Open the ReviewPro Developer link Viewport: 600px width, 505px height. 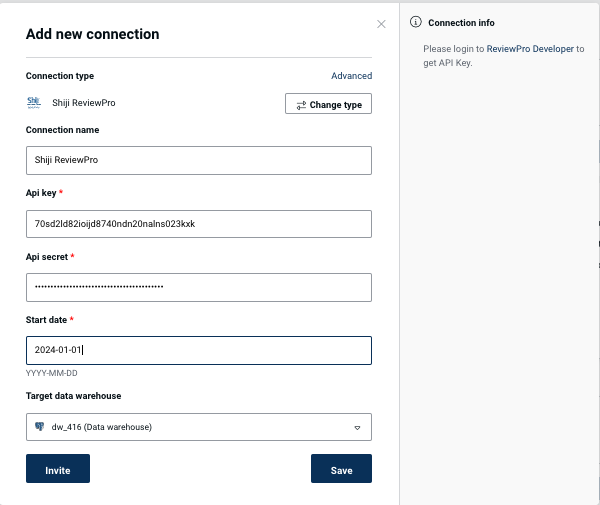pos(530,49)
